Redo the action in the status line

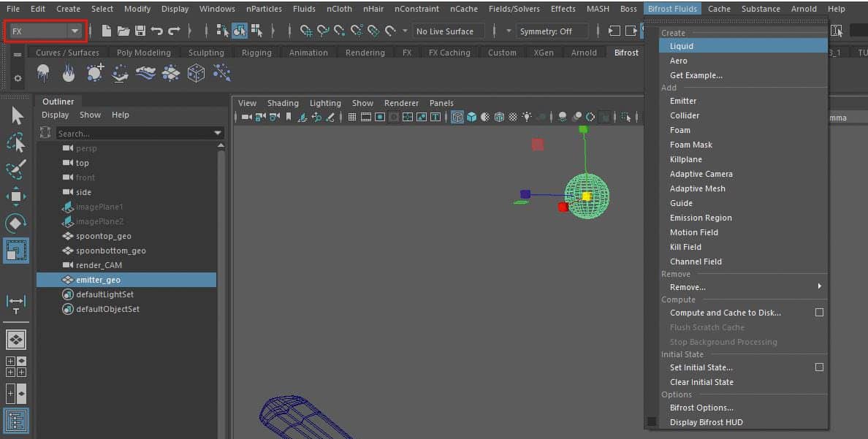pos(174,31)
